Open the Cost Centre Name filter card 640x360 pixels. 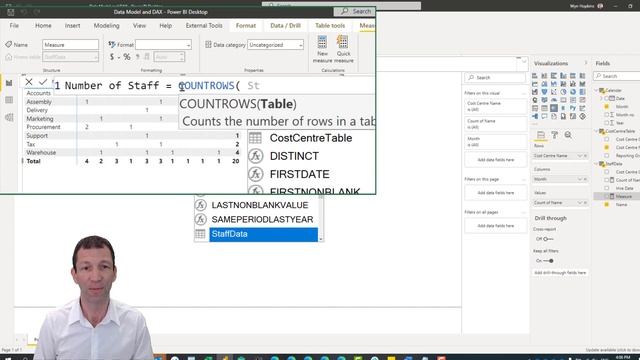496,107
